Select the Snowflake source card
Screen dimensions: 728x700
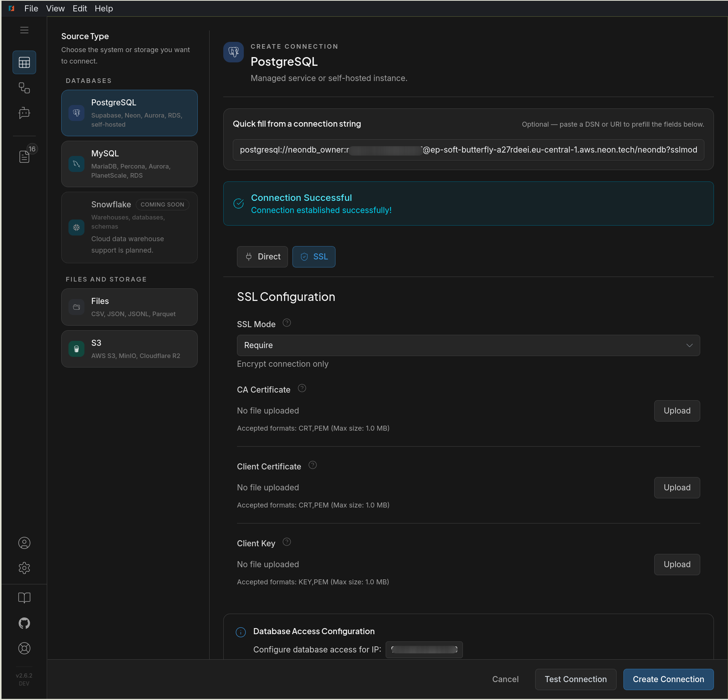(129, 228)
